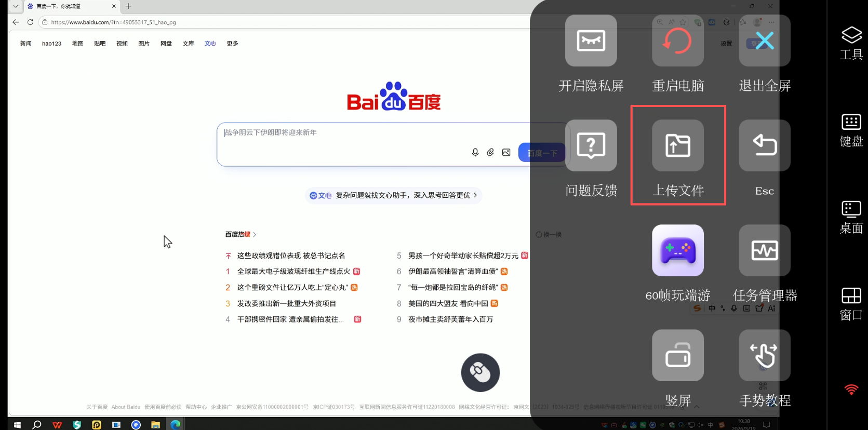This screenshot has width=868, height=430.
Task: Open Windows taskbar search
Action: coord(37,424)
